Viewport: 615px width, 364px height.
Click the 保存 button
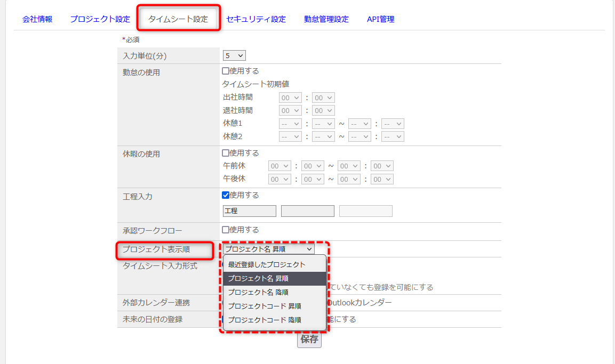tap(309, 339)
